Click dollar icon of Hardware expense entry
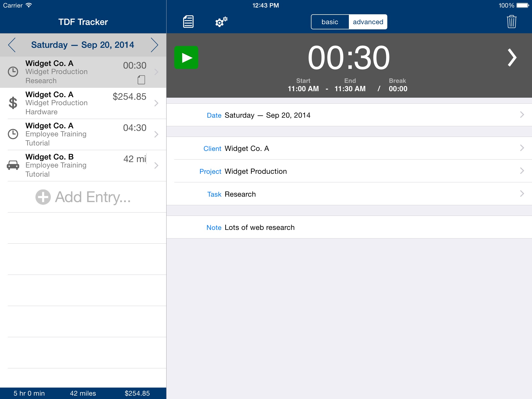Viewport: 532px width, 399px height. point(13,103)
